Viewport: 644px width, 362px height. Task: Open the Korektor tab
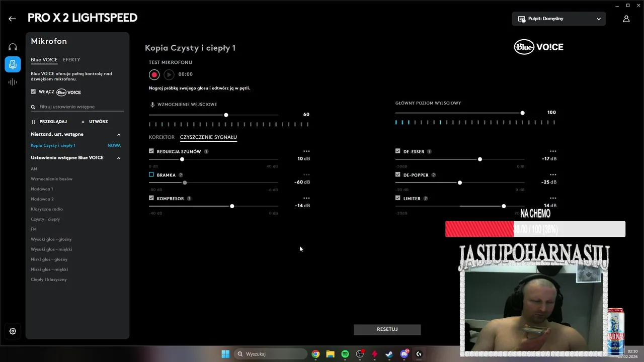click(162, 137)
